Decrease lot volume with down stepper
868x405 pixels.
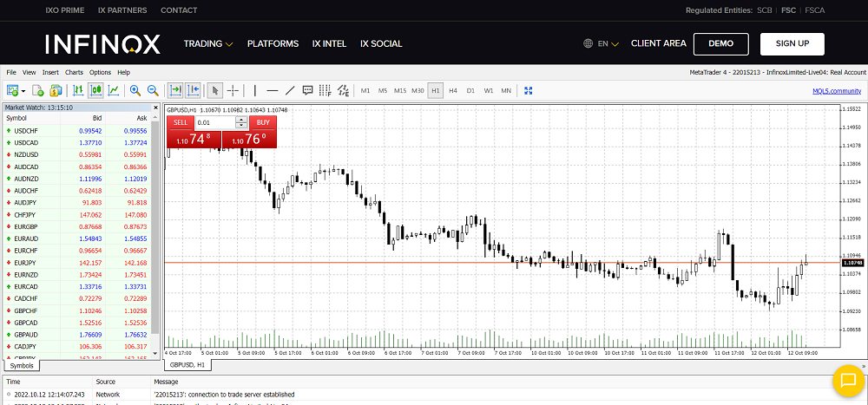tap(242, 126)
